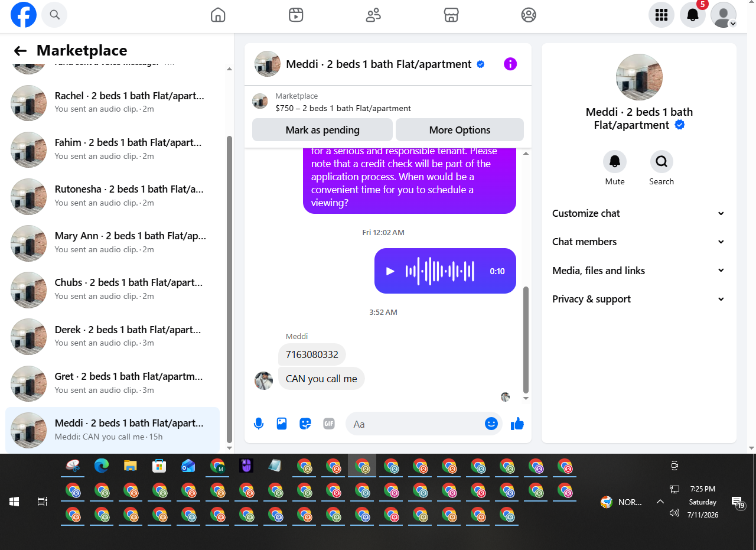The width and height of the screenshot is (756, 550).
Task: Open the notifications bell
Action: pyautogui.click(x=693, y=15)
